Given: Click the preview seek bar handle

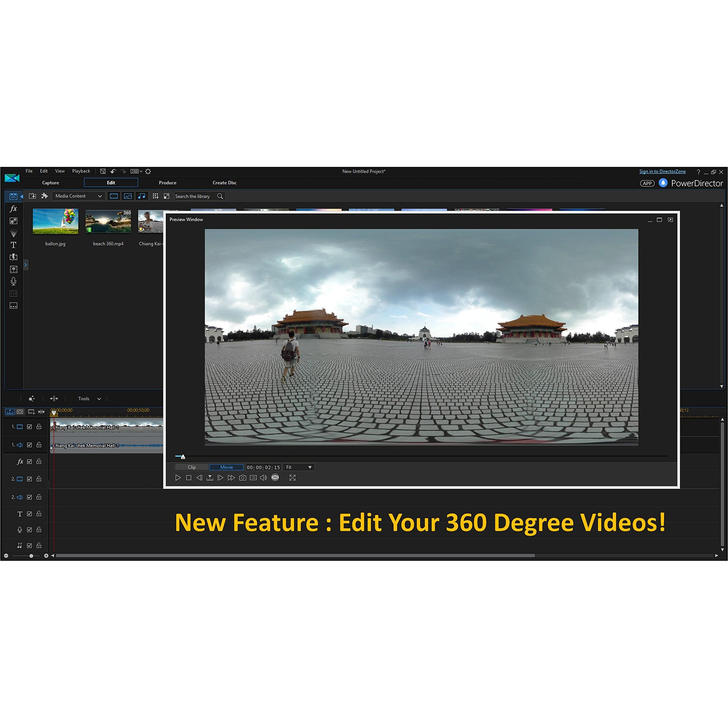Looking at the screenshot, I should [x=183, y=457].
